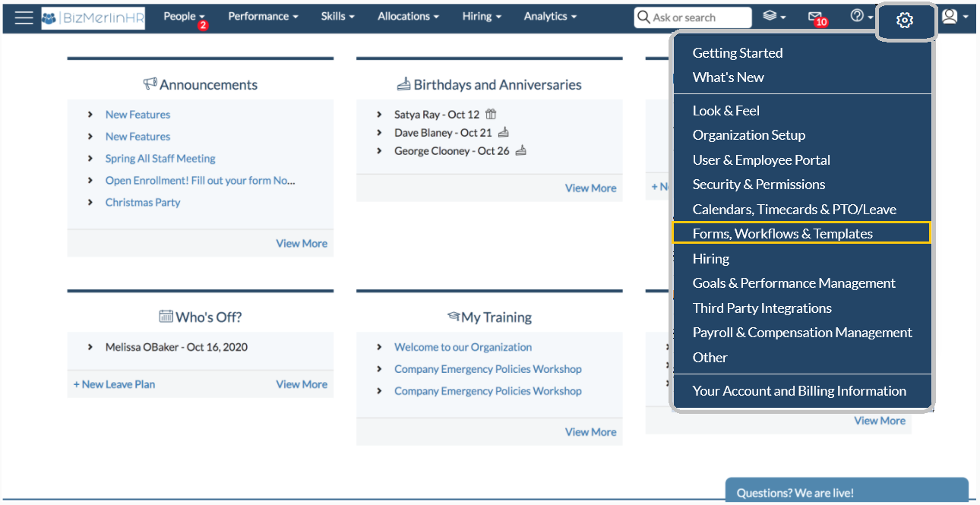Click gift icon next to Satya Ray
Image resolution: width=980 pixels, height=505 pixels.
point(491,115)
